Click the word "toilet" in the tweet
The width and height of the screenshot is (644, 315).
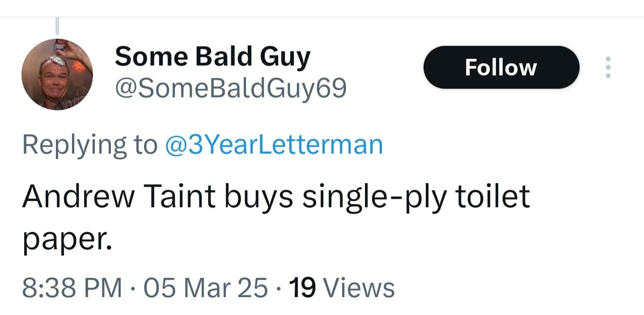coord(492,196)
